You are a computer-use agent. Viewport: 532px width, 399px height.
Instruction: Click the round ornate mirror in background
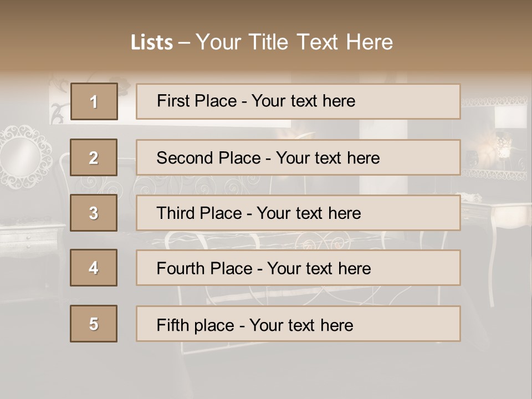[x=24, y=150]
